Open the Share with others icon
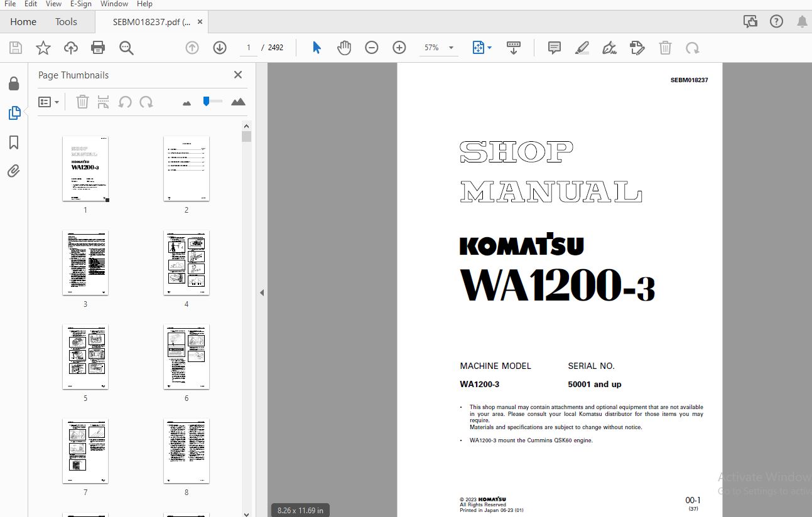 [x=750, y=21]
